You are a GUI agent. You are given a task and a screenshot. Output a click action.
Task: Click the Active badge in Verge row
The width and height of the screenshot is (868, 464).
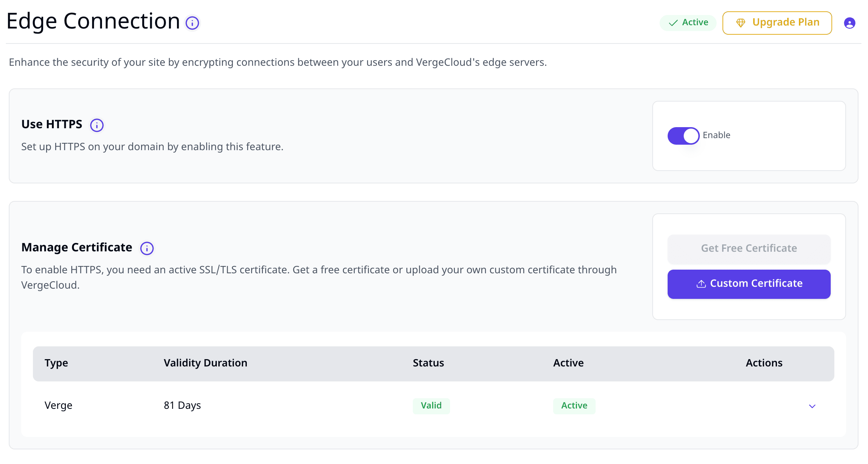pyautogui.click(x=574, y=406)
